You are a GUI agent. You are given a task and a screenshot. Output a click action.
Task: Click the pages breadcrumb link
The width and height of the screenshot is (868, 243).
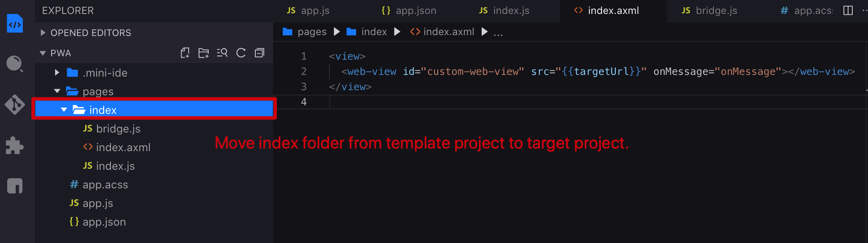pos(312,32)
